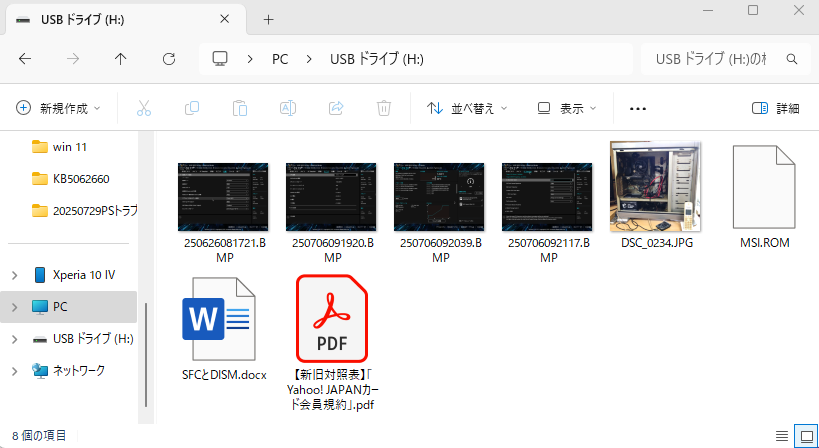The height and width of the screenshot is (448, 819).
Task: Click the SFCとDISM.docx file name label
Action: pos(225,375)
